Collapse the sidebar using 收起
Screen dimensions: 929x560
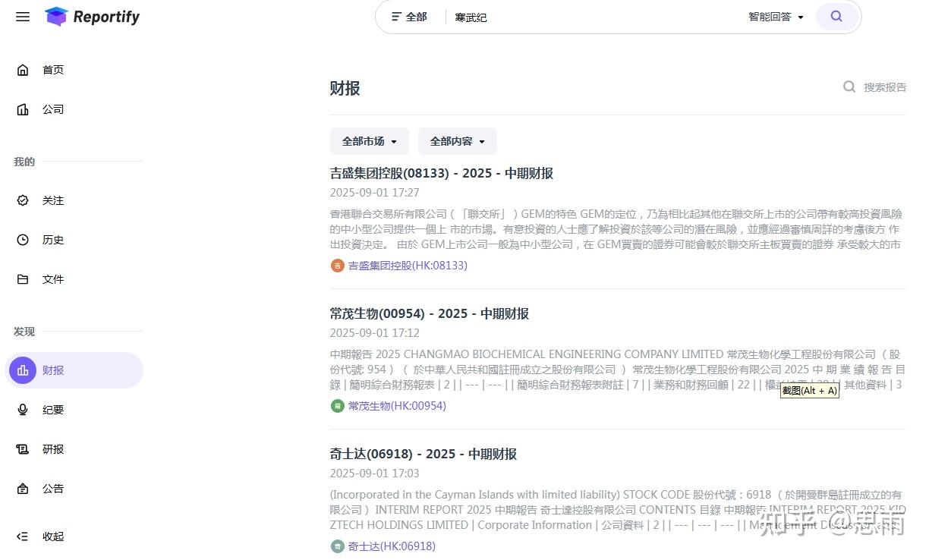52,536
